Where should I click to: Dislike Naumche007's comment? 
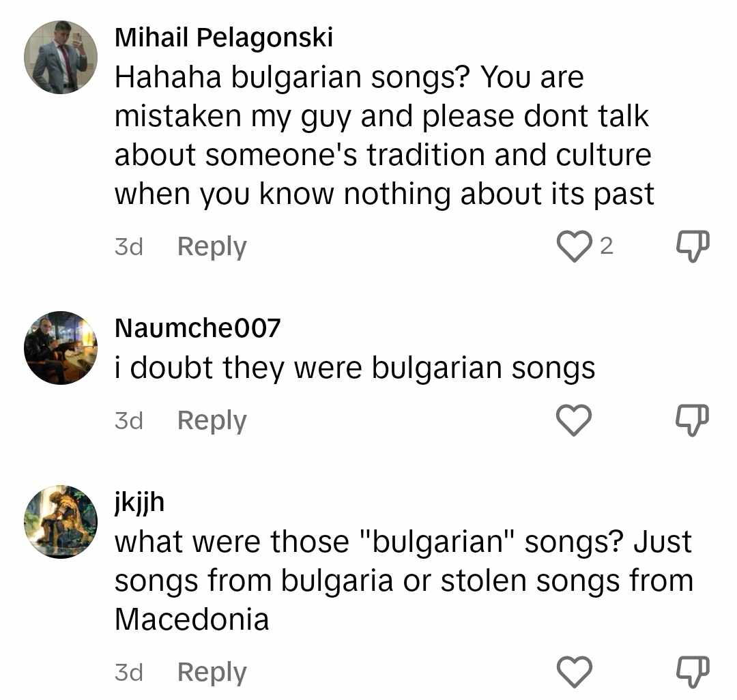692,420
